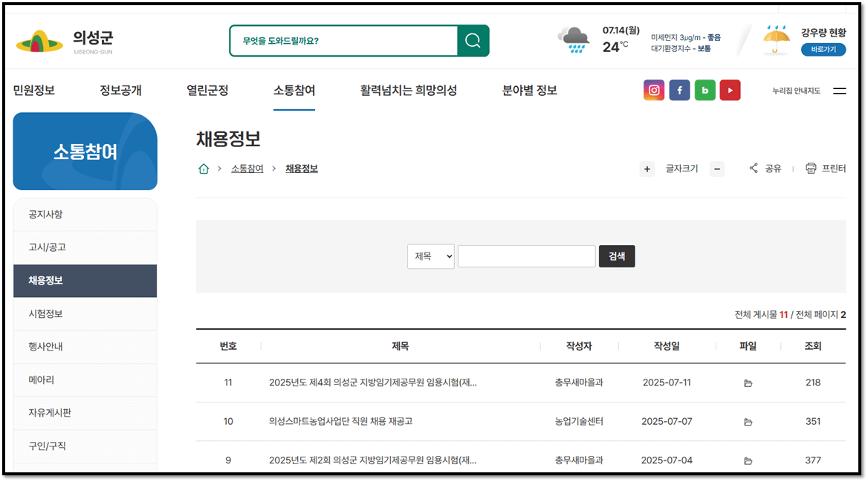Open the attachment icon for post number 11
The height and width of the screenshot is (482, 868).
point(748,382)
